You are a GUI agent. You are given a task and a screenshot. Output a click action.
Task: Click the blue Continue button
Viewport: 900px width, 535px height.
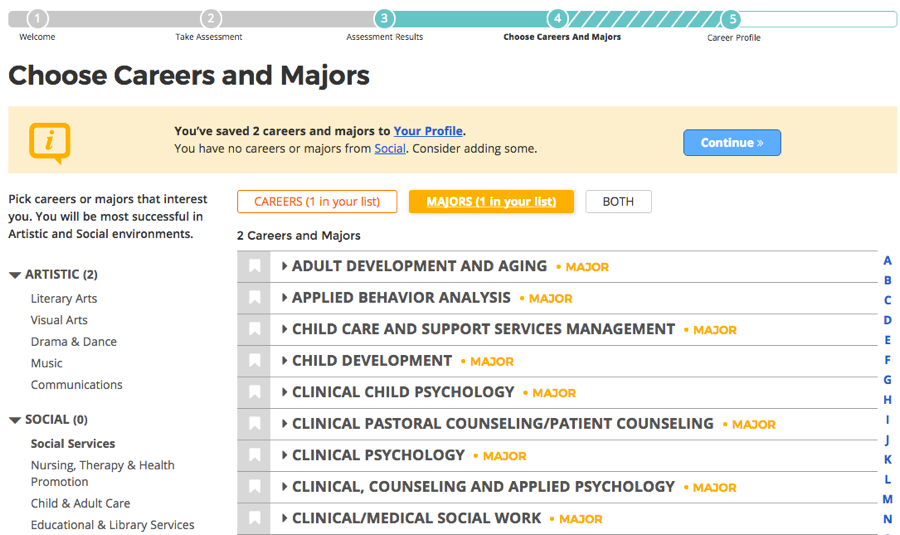[732, 142]
